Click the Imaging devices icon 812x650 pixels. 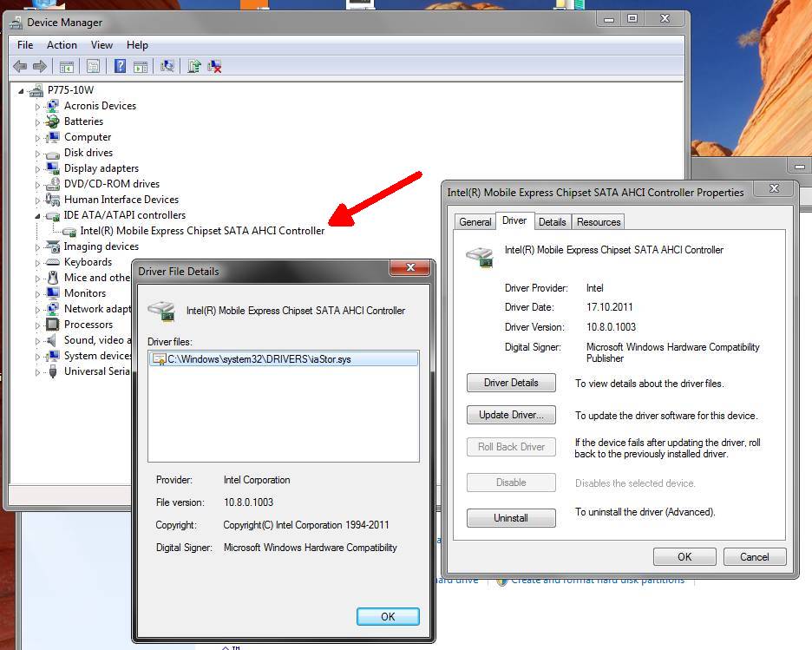pos(52,246)
